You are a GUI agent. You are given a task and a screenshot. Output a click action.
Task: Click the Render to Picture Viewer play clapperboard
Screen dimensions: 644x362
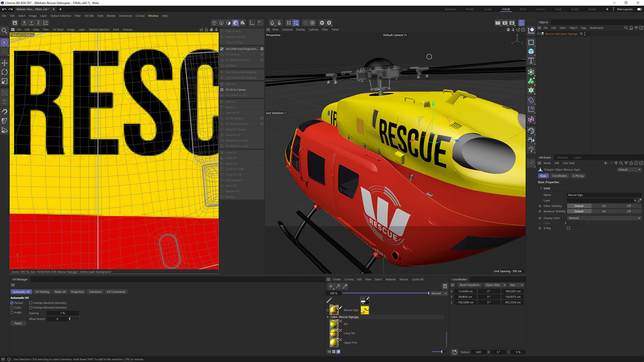pos(505,23)
